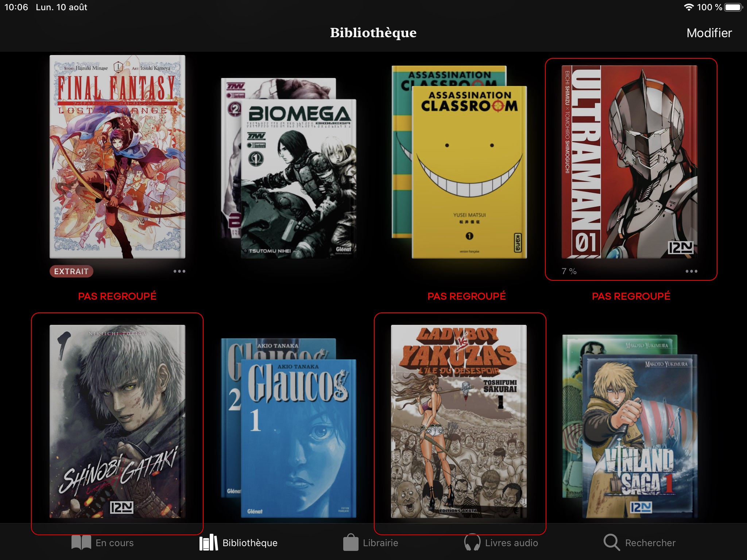The height and width of the screenshot is (560, 747).
Task: Tap the Modifier button
Action: (x=709, y=33)
